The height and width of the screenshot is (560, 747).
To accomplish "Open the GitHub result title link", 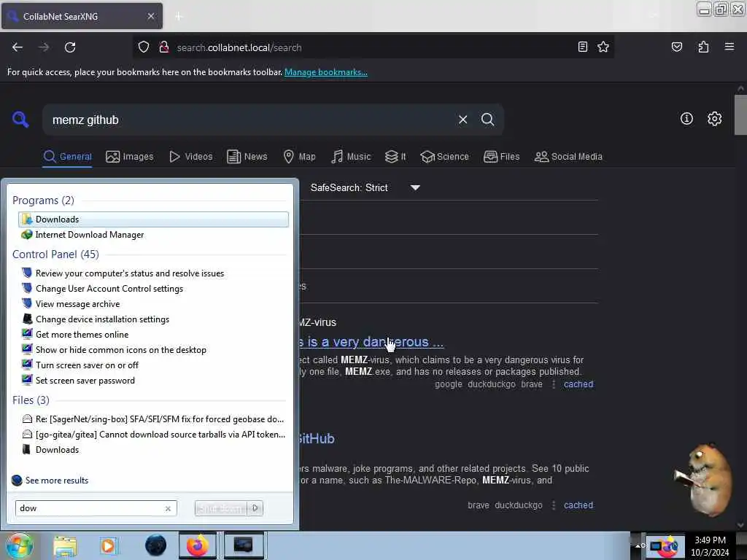I will tap(317, 438).
